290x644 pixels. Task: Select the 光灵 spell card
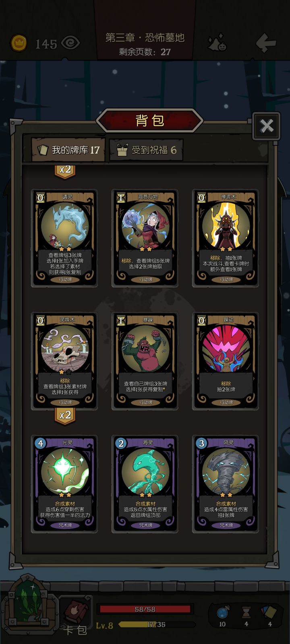tap(64, 484)
